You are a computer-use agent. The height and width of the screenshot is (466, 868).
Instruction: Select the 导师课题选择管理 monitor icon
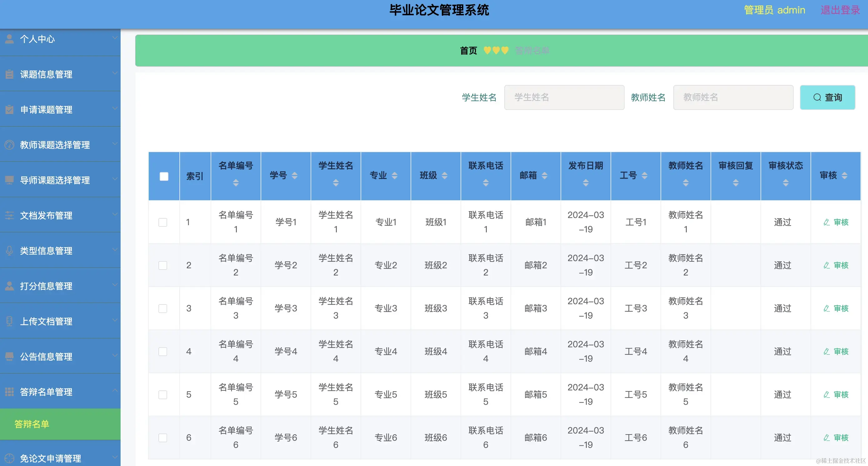pos(9,180)
